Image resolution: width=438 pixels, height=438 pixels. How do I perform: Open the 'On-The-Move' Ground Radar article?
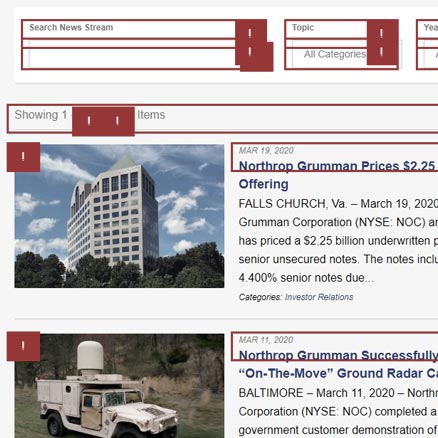tap(338, 364)
